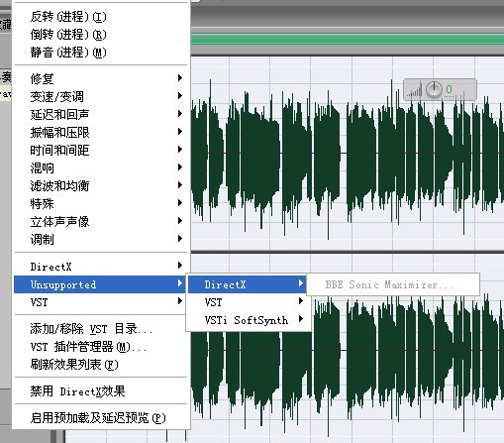Screen dimensions: 504x443
Task: Select 静音(进程) menu entry
Action: [x=101, y=53]
